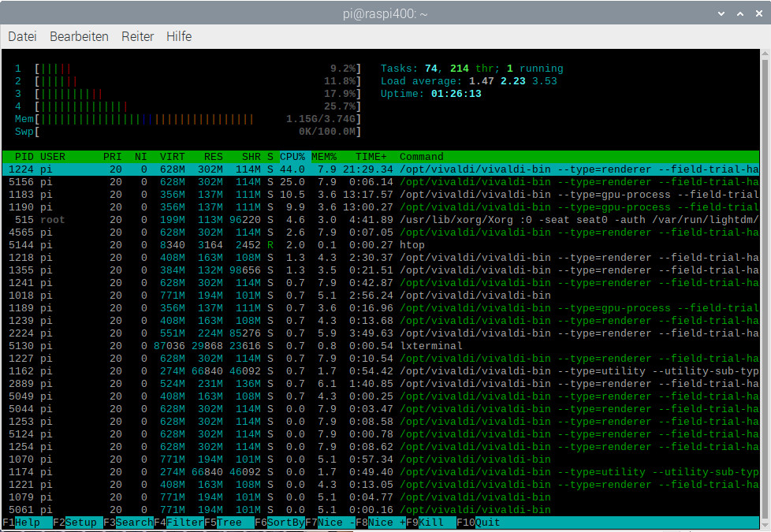
Task: Close the pi@raspi400 terminal window
Action: [758, 13]
